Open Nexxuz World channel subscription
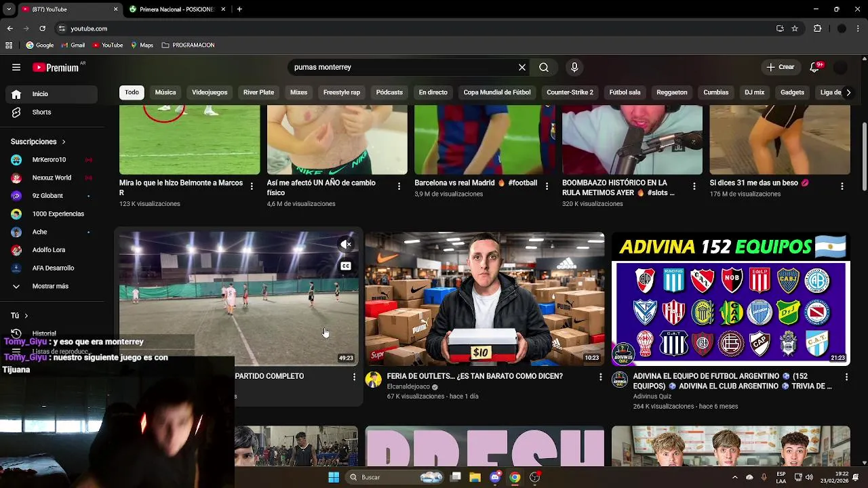Image resolution: width=868 pixels, height=488 pixels. pos(53,178)
